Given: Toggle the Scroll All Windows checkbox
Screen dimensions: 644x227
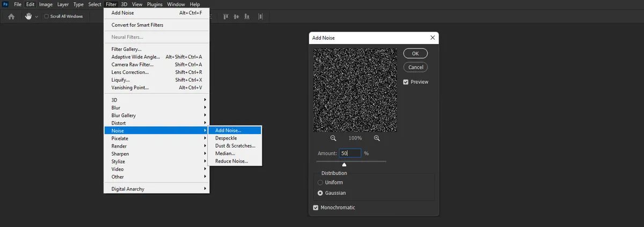Looking at the screenshot, I should [x=47, y=17].
